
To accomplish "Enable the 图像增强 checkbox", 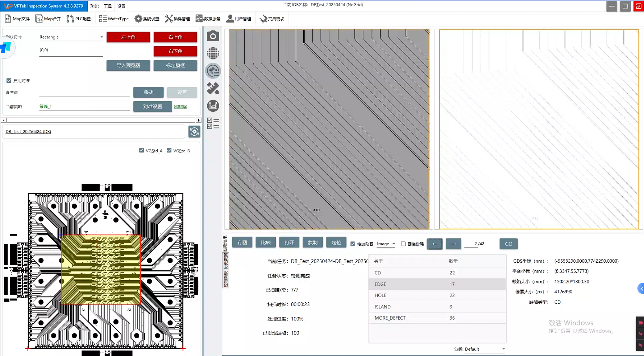I will pyautogui.click(x=403, y=244).
